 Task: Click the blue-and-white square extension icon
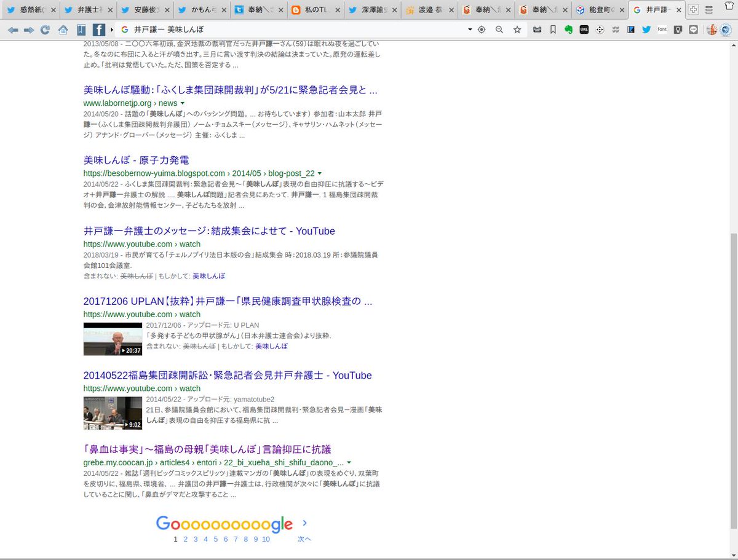pyautogui.click(x=631, y=30)
